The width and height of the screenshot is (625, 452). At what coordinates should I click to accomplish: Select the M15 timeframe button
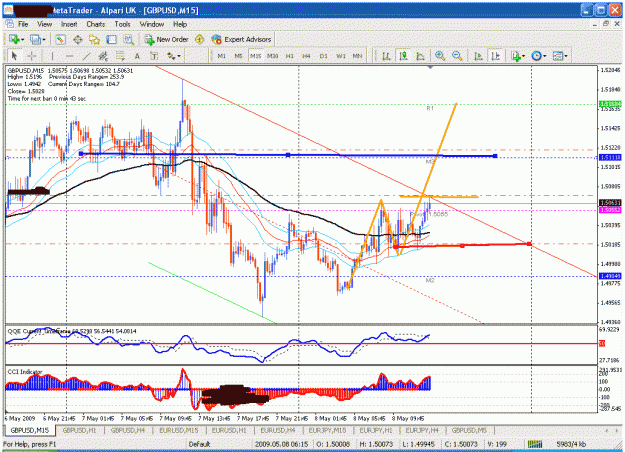pos(255,56)
